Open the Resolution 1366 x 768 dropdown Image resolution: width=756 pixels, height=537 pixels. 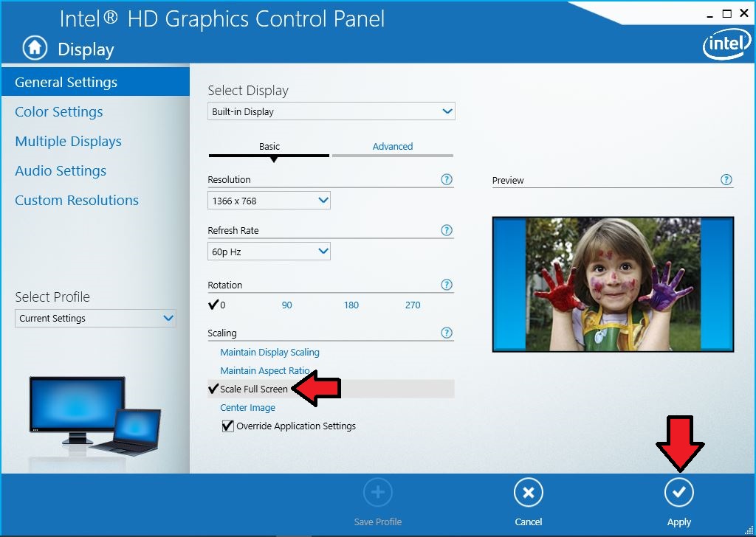(x=269, y=201)
